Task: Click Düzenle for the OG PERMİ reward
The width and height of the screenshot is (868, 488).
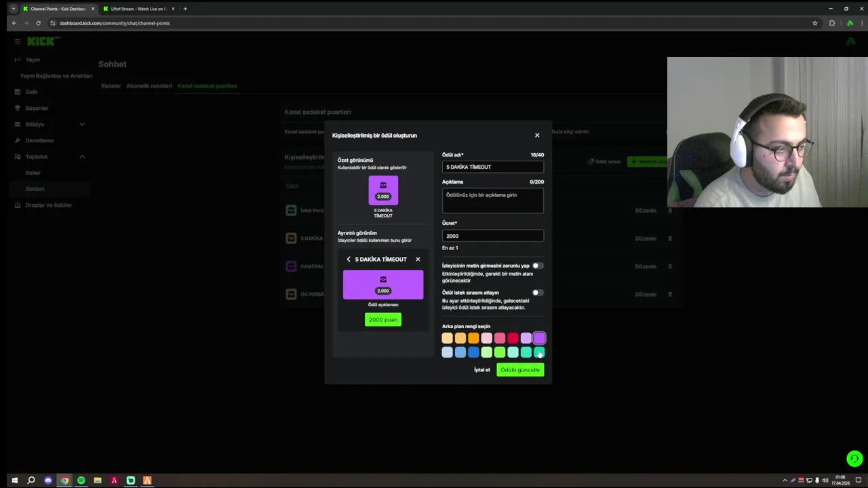Action: (646, 294)
